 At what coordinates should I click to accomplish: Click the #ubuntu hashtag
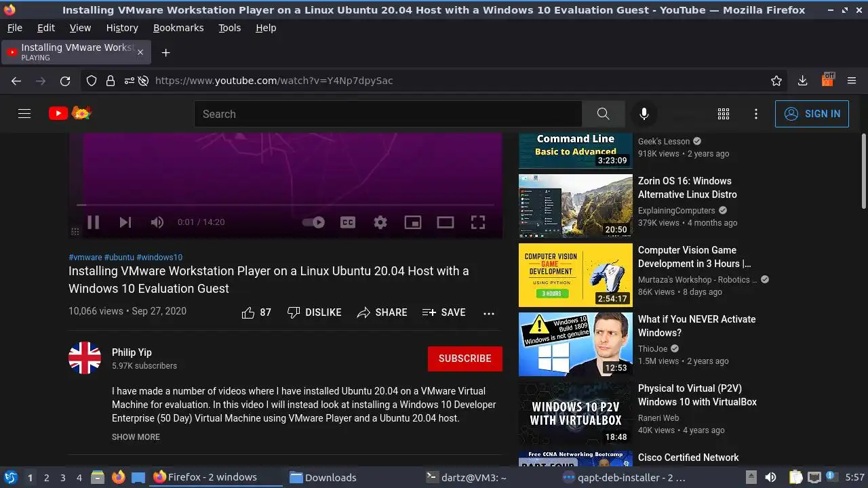click(119, 258)
